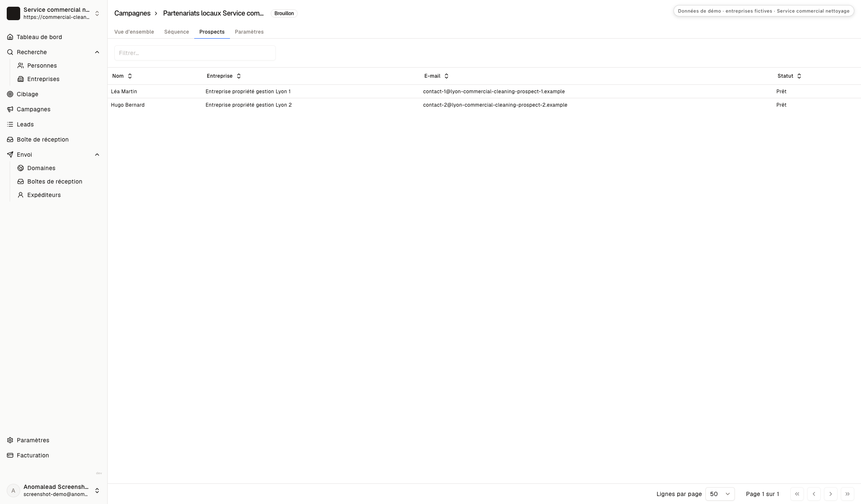Sort by the E-mail column
The height and width of the screenshot is (504, 861).
(x=437, y=76)
